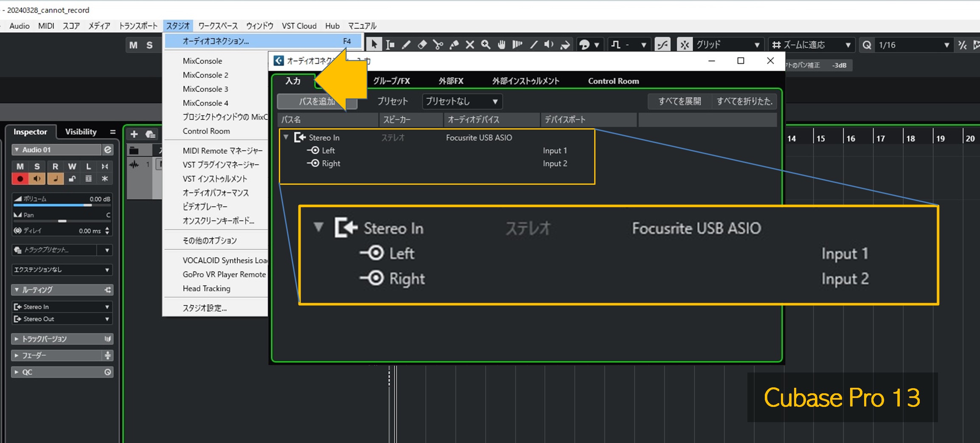Screen dimensions: 980x443
Task: Click the バスを追加 button
Action: pos(317,101)
